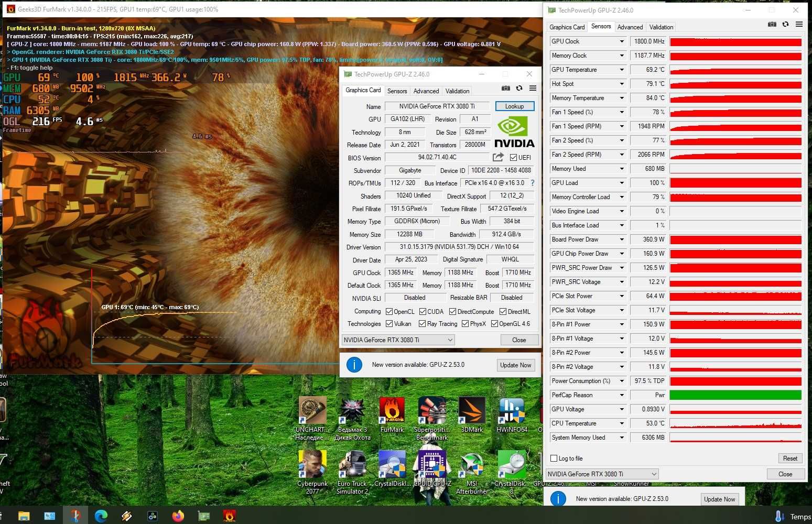Refresh data icon in GPU-Z Graphics Card window
The image size is (812, 524).
519,89
